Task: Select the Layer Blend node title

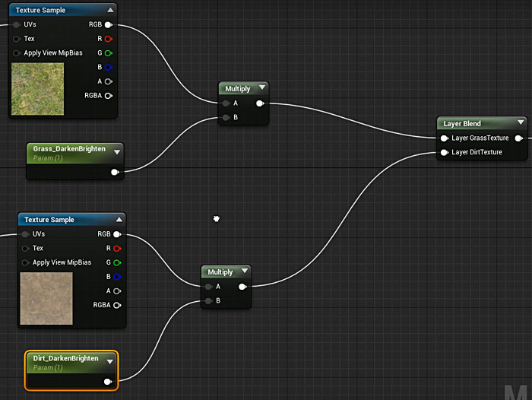Action: tap(462, 123)
